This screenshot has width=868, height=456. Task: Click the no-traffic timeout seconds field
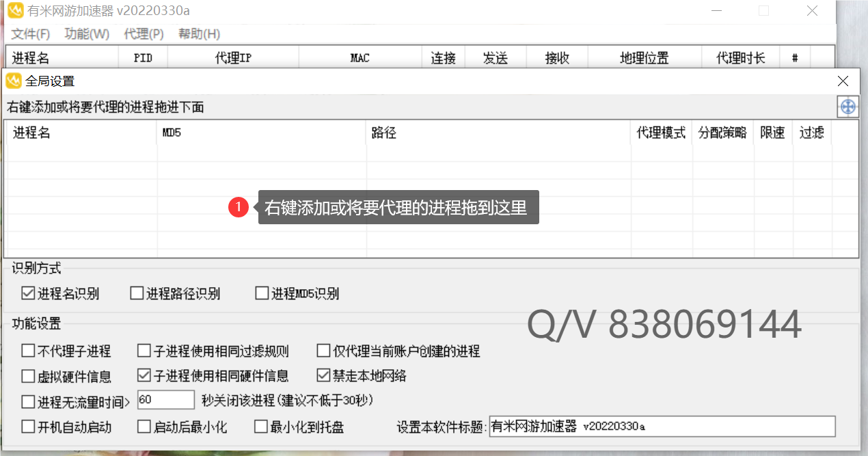166,400
